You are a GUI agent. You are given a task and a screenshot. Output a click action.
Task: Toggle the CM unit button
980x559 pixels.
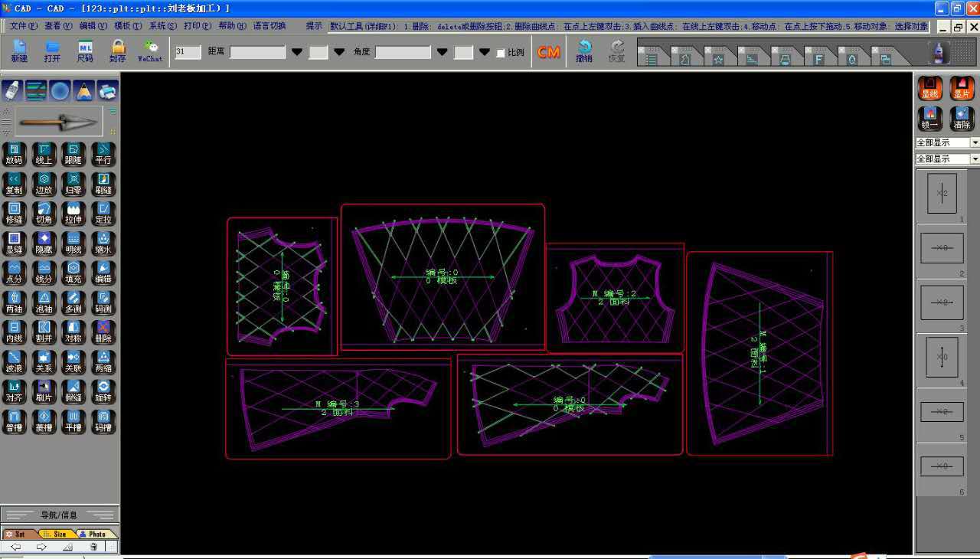pos(549,52)
